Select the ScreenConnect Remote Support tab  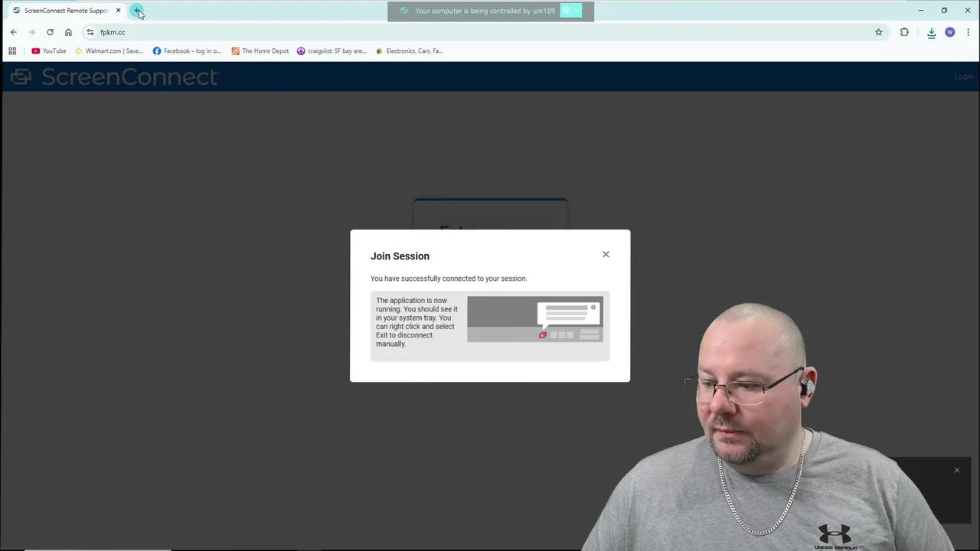pos(66,11)
